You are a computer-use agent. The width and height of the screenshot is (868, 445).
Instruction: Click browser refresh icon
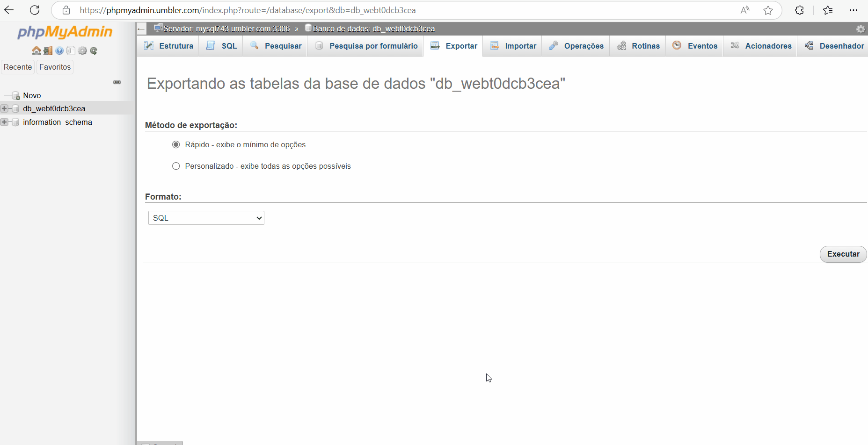pos(35,10)
